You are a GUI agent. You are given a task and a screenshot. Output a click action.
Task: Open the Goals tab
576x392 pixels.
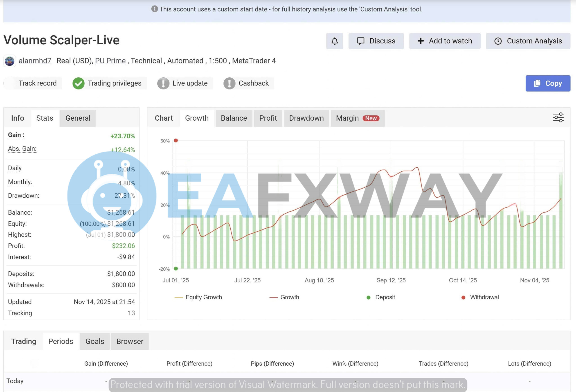pos(95,341)
